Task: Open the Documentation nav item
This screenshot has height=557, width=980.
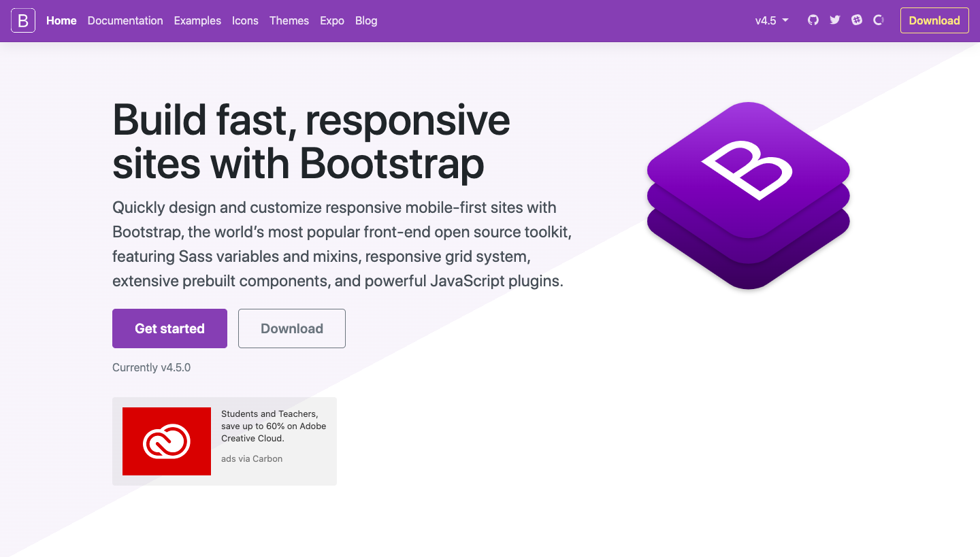Action: point(125,20)
